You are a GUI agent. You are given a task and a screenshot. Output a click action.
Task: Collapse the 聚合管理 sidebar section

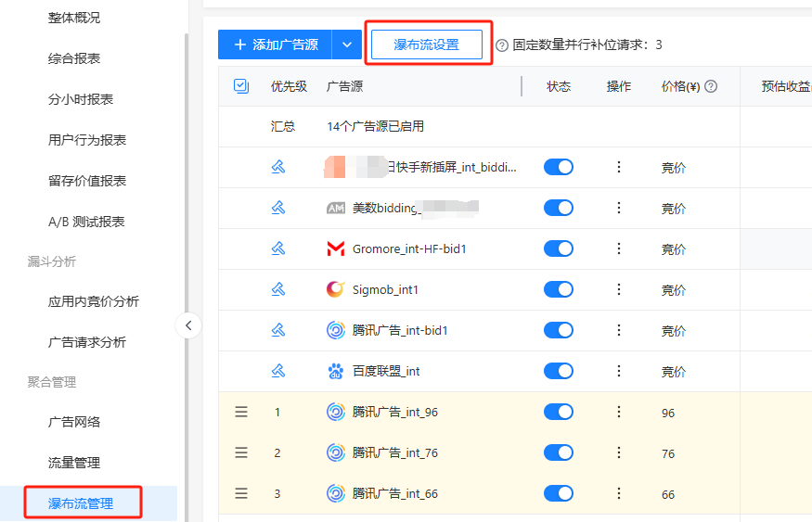(x=52, y=382)
